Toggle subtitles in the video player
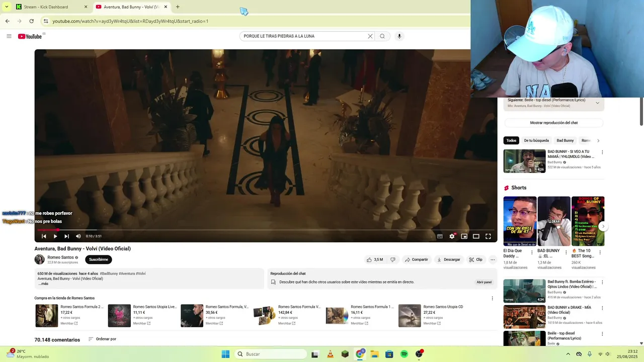The image size is (644, 362). [x=440, y=236]
